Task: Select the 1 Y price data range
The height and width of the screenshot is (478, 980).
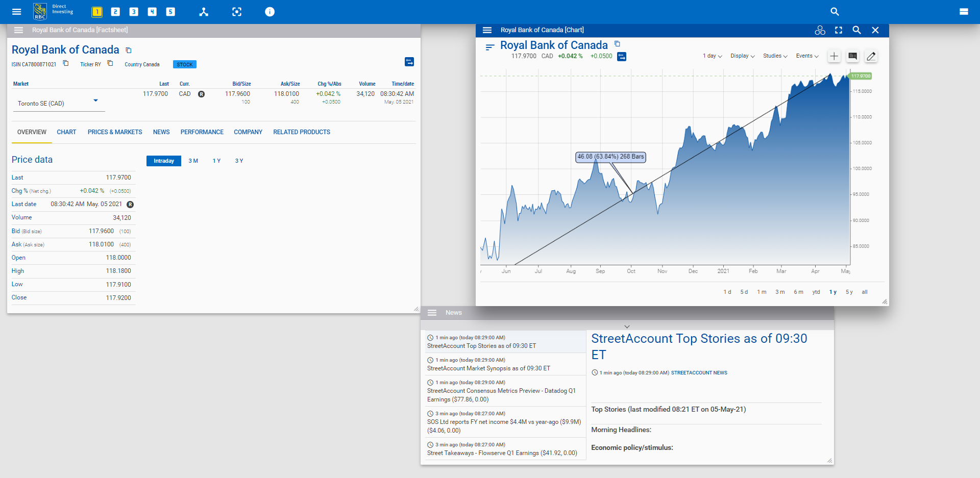Action: 217,161
